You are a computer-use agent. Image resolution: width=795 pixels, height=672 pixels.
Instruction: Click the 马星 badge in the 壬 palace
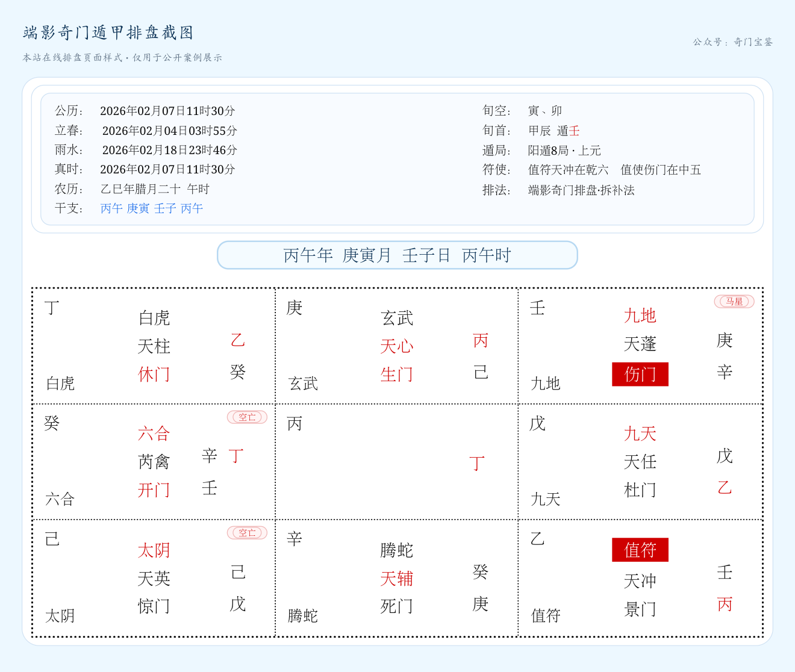pos(734,302)
